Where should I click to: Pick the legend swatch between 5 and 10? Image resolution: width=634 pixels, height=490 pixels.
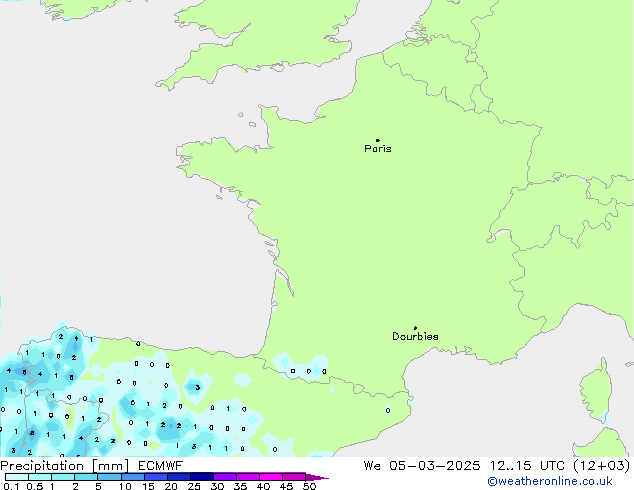pyautogui.click(x=110, y=477)
